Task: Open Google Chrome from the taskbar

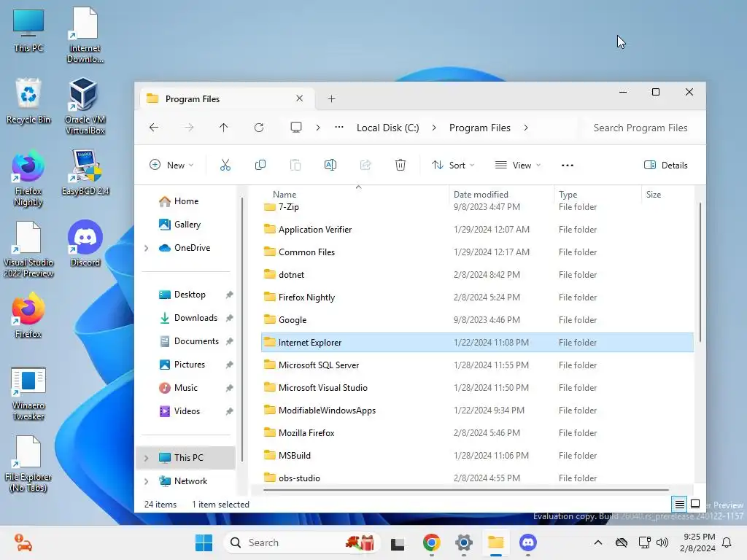Action: point(432,542)
